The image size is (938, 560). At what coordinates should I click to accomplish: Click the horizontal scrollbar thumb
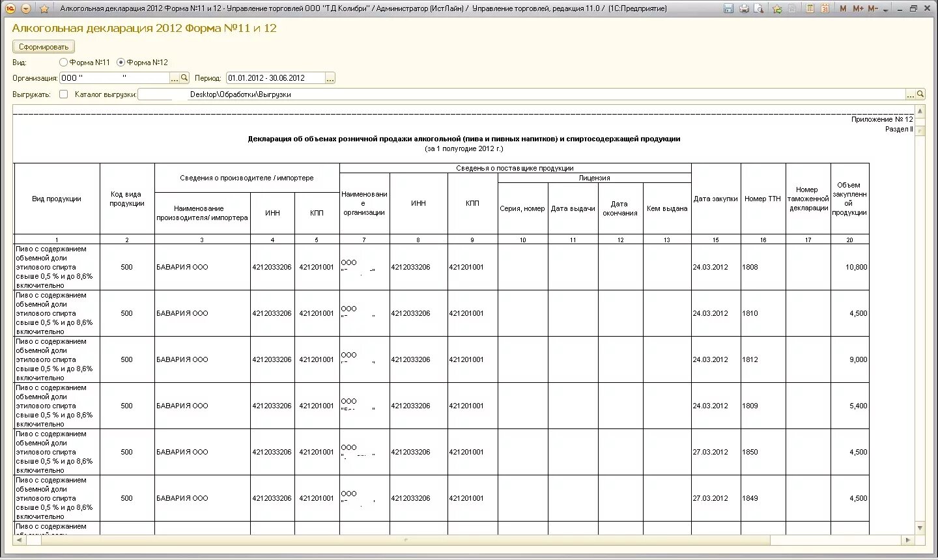(405, 540)
